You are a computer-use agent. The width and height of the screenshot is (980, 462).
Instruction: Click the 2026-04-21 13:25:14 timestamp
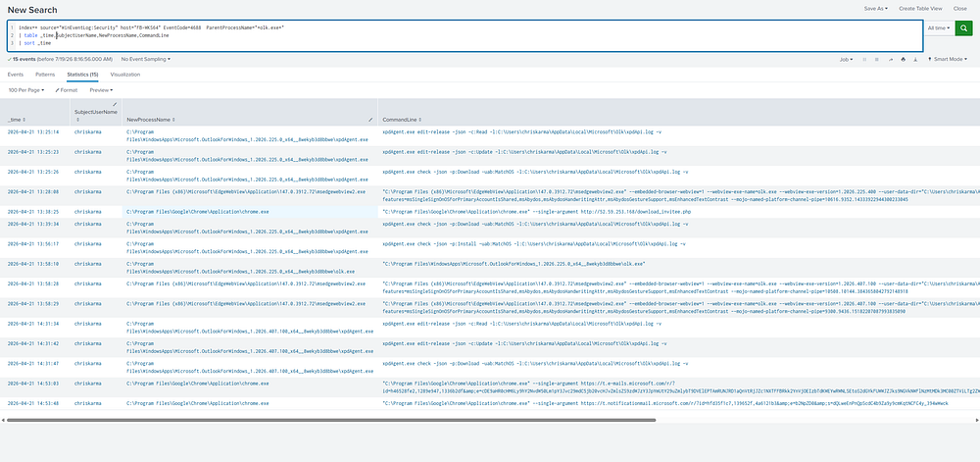click(33, 131)
